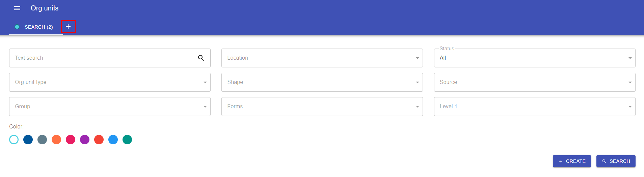Image resolution: width=644 pixels, height=177 pixels.
Task: Expand the Level 1 dropdown
Action: (535, 107)
